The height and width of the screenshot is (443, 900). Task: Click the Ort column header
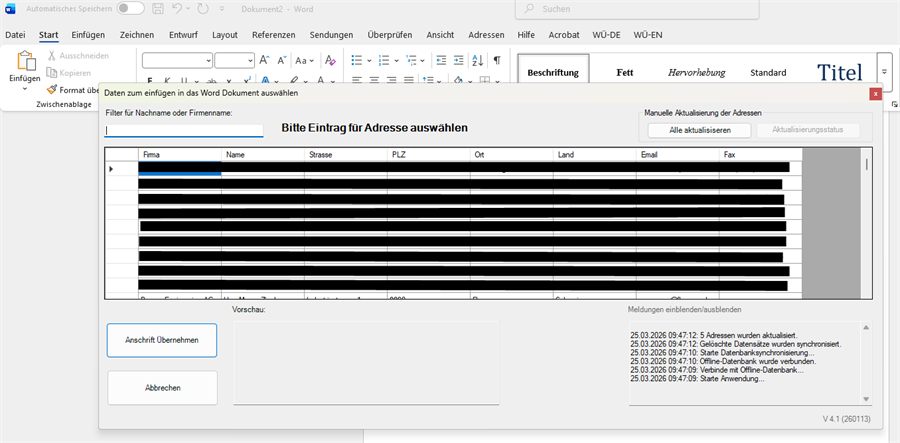(512, 155)
